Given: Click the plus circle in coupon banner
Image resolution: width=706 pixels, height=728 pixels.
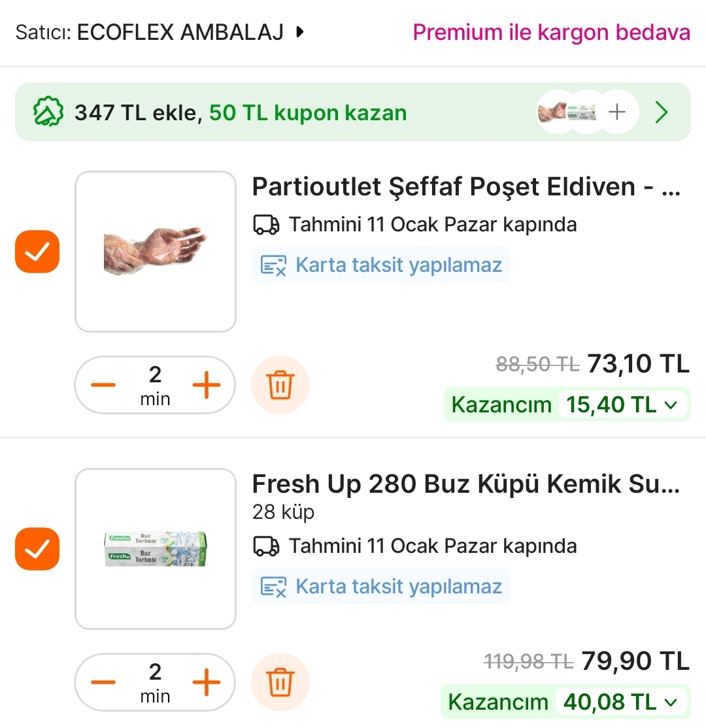Looking at the screenshot, I should 617,112.
